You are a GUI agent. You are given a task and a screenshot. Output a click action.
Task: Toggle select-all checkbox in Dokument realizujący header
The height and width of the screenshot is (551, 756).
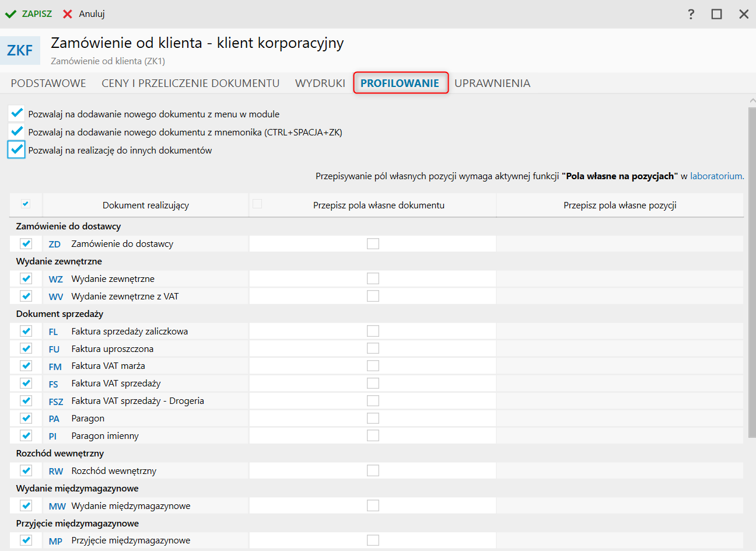26,204
